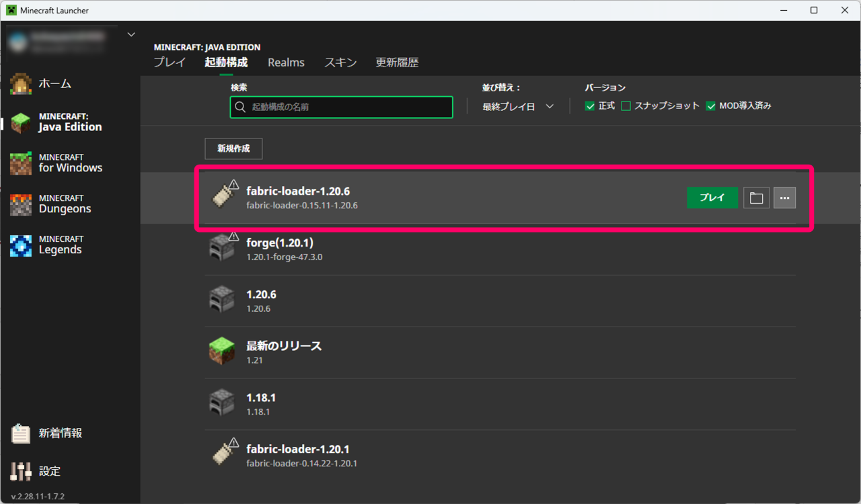Image resolution: width=861 pixels, height=504 pixels.
Task: Expand the account menu chevron
Action: 131,35
